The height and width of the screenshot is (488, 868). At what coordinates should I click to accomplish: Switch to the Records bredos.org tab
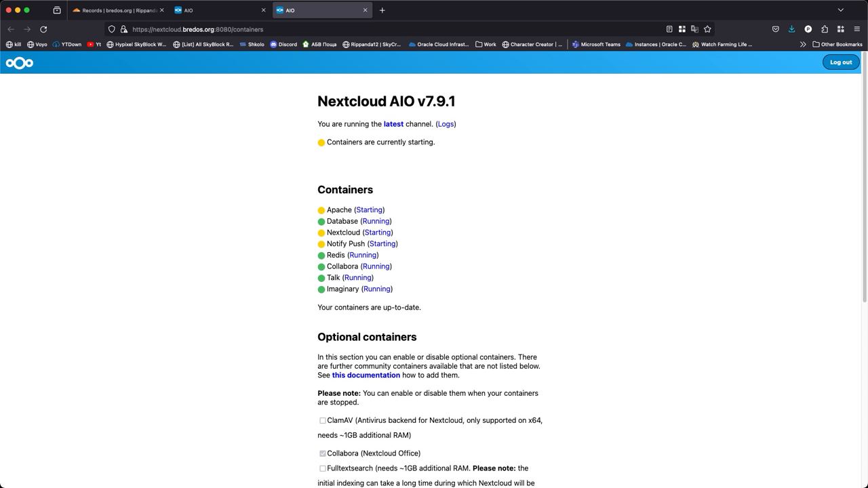point(118,10)
